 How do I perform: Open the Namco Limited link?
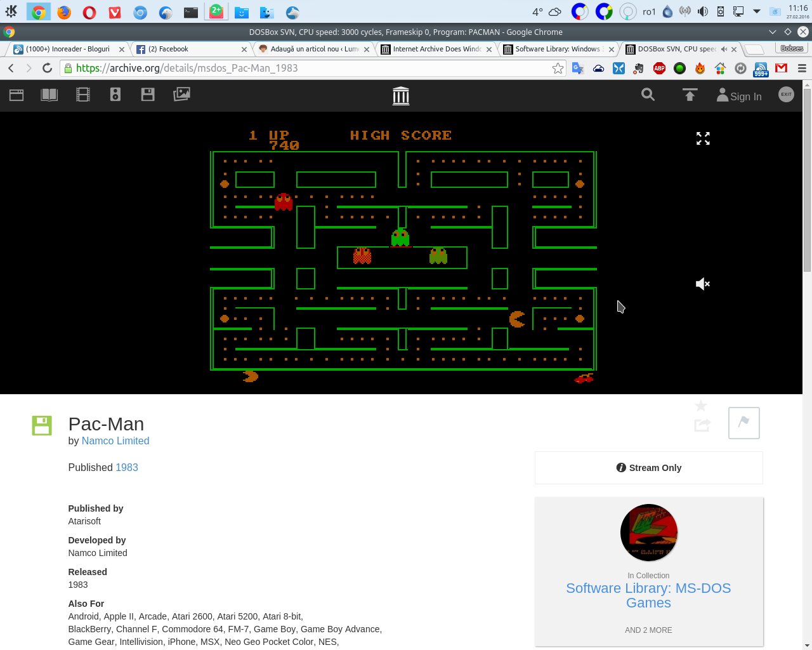(x=115, y=441)
